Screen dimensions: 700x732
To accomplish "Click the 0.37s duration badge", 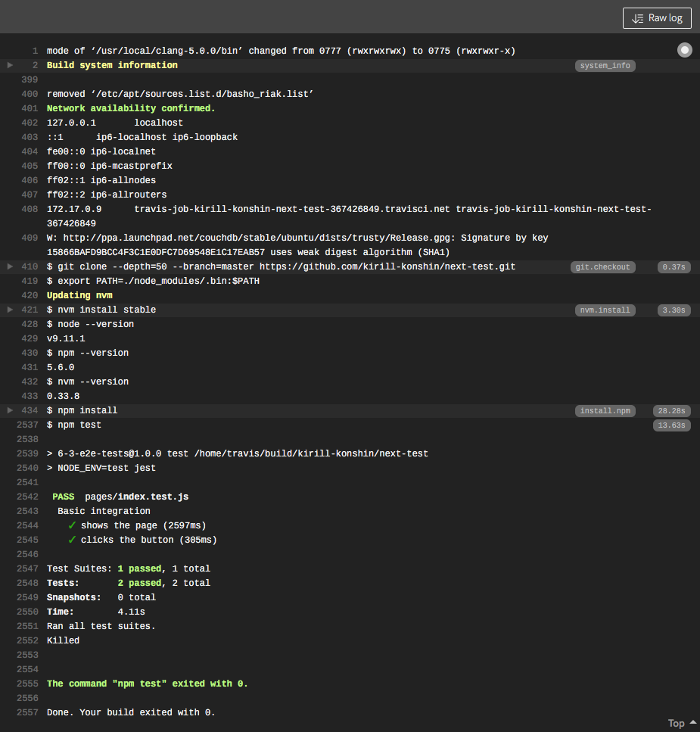I will [x=672, y=267].
